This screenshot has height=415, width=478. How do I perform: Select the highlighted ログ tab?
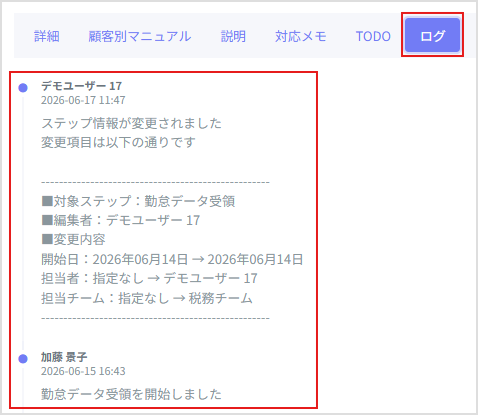click(432, 35)
